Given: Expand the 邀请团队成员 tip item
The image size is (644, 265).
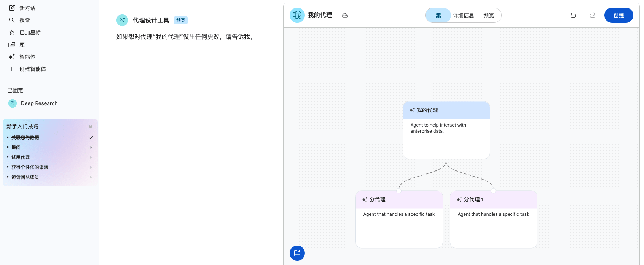Looking at the screenshot, I should click(91, 177).
